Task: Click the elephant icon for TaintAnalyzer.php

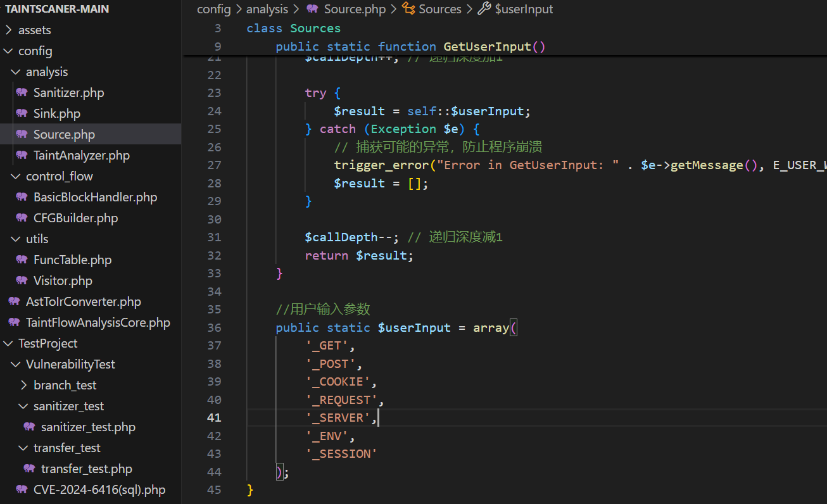Action: pos(22,155)
